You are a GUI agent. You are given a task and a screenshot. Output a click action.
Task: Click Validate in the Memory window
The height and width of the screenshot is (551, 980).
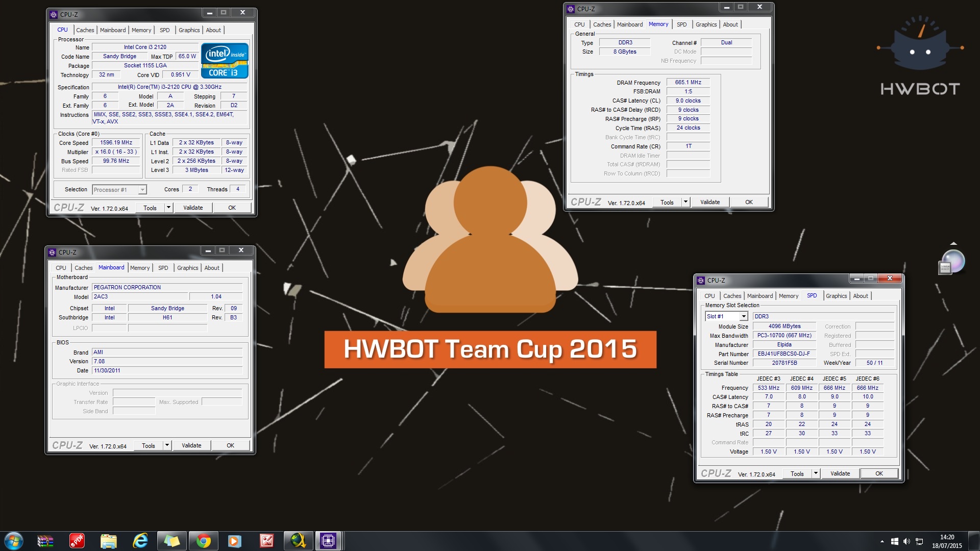pyautogui.click(x=710, y=202)
